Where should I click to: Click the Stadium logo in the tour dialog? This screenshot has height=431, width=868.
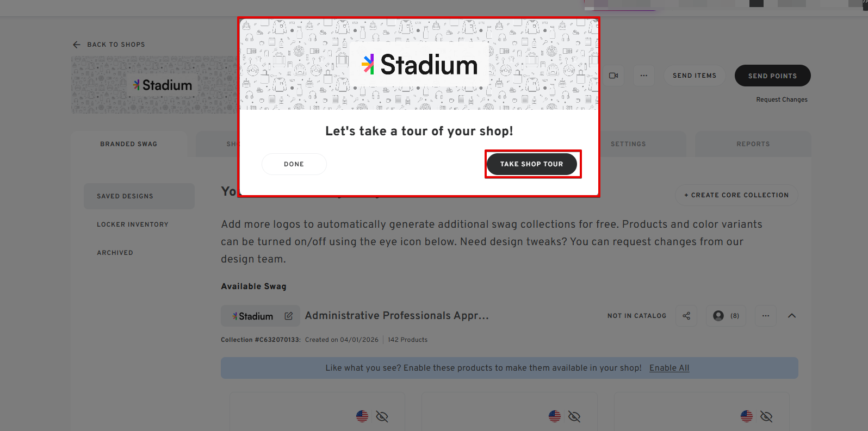click(419, 65)
